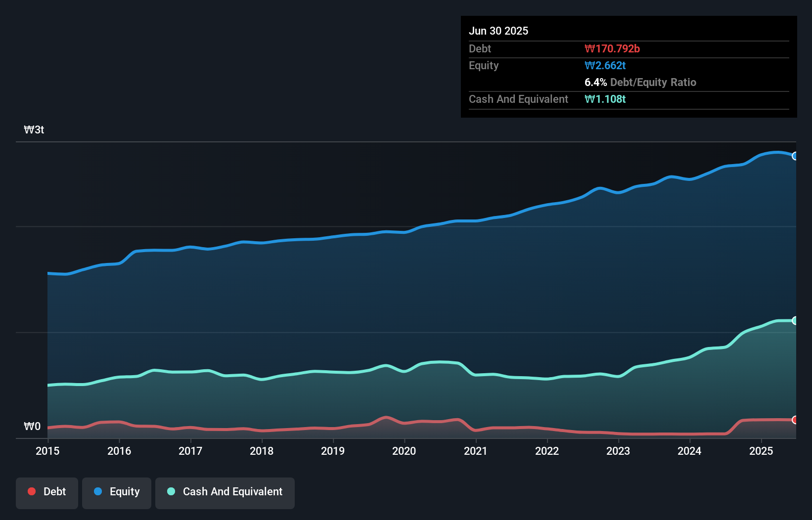The width and height of the screenshot is (812, 520).
Task: Toggle the Debt series visibility
Action: tap(47, 493)
